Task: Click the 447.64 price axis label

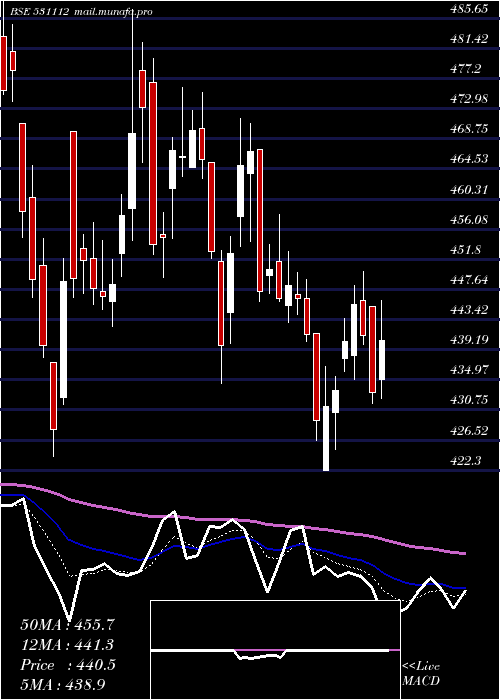Action: point(469,280)
